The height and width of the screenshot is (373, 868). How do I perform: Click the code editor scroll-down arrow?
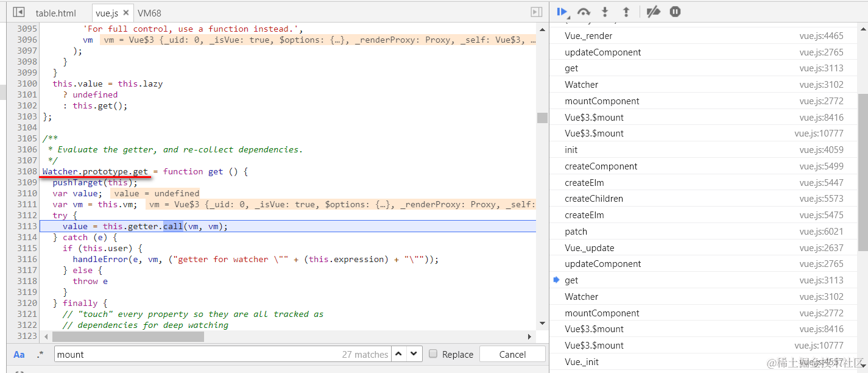click(x=542, y=324)
